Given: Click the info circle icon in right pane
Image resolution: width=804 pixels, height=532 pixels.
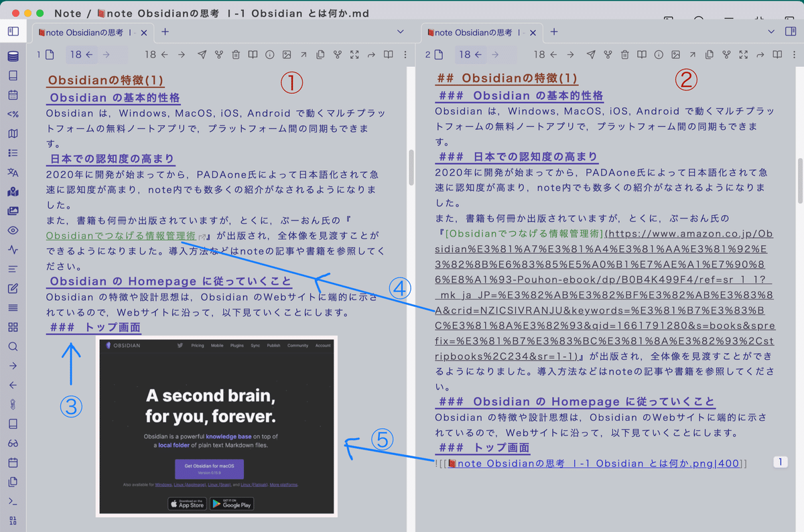Looking at the screenshot, I should point(659,55).
